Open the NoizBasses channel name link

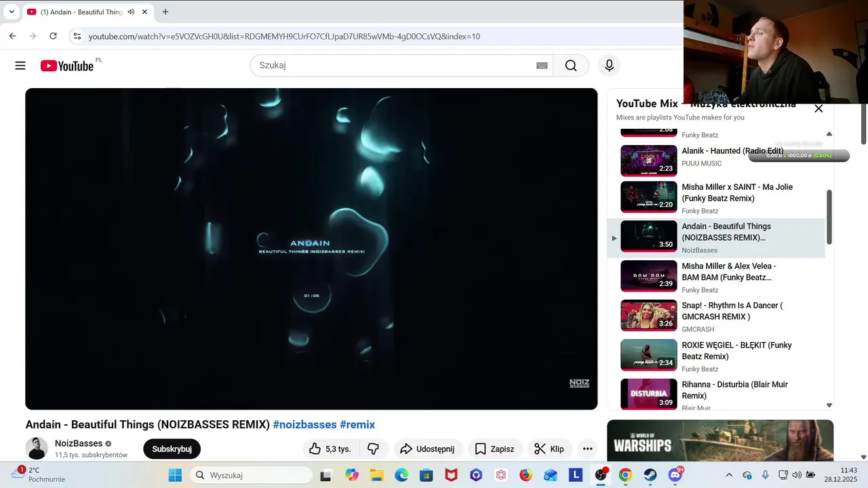coord(79,443)
